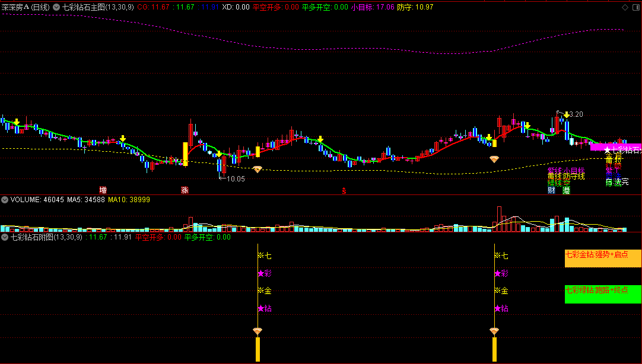This screenshot has height=364, width=642.
Task: Click 平空开多: 0.00 in main chart header
Action: [x=275, y=7]
